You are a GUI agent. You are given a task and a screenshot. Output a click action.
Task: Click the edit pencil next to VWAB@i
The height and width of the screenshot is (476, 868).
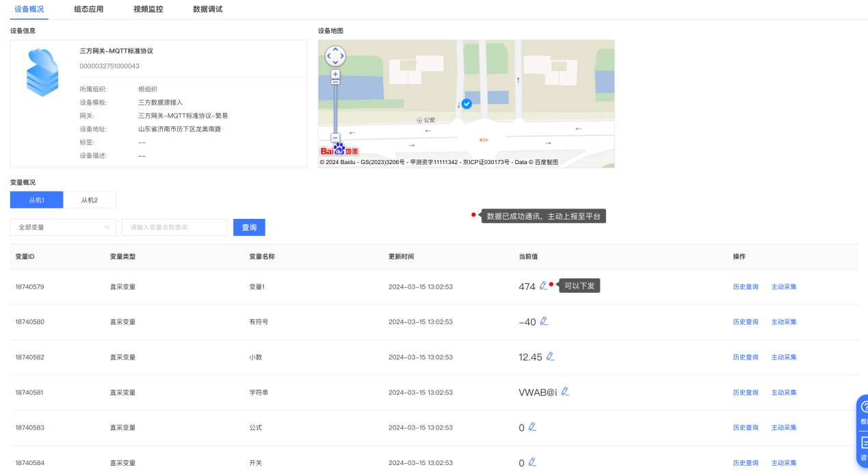coord(565,392)
